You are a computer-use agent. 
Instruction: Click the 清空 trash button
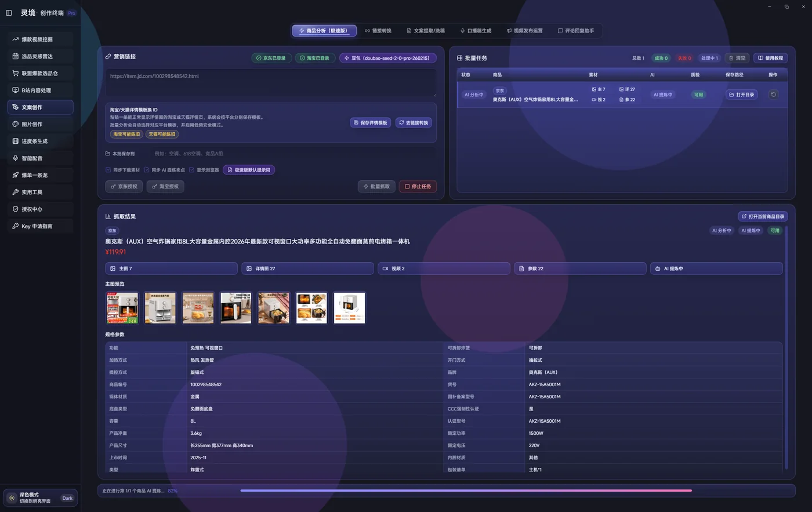(737, 58)
